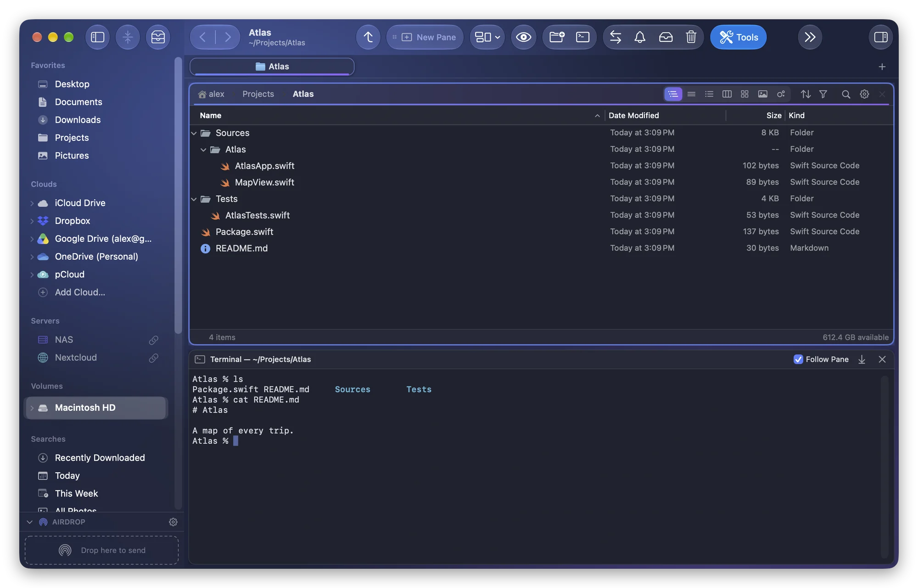The width and height of the screenshot is (918, 588).
Task: Open the pane settings gear icon
Action: tap(864, 94)
